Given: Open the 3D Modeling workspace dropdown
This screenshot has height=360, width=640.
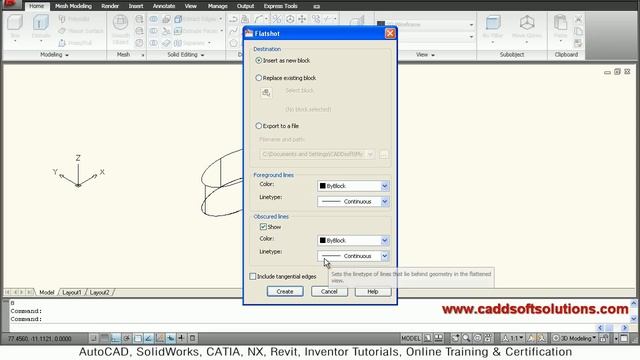Looking at the screenshot, I should pyautogui.click(x=574, y=338).
